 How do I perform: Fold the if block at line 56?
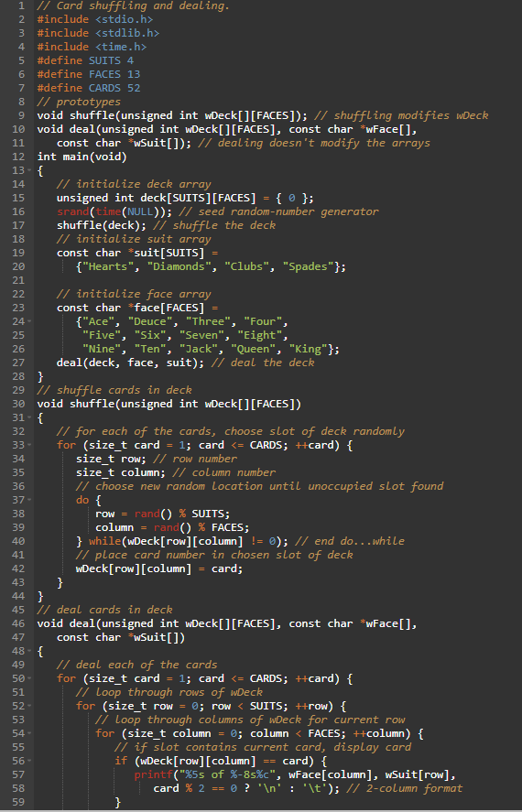coord(29,761)
